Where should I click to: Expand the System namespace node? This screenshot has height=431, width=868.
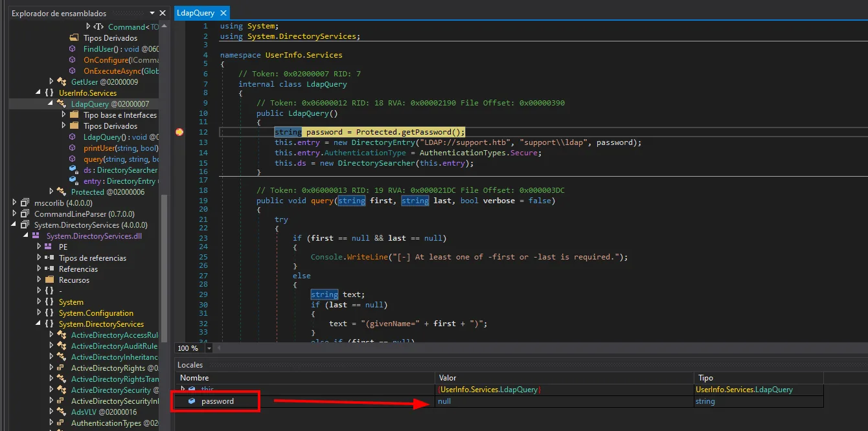[x=40, y=302]
